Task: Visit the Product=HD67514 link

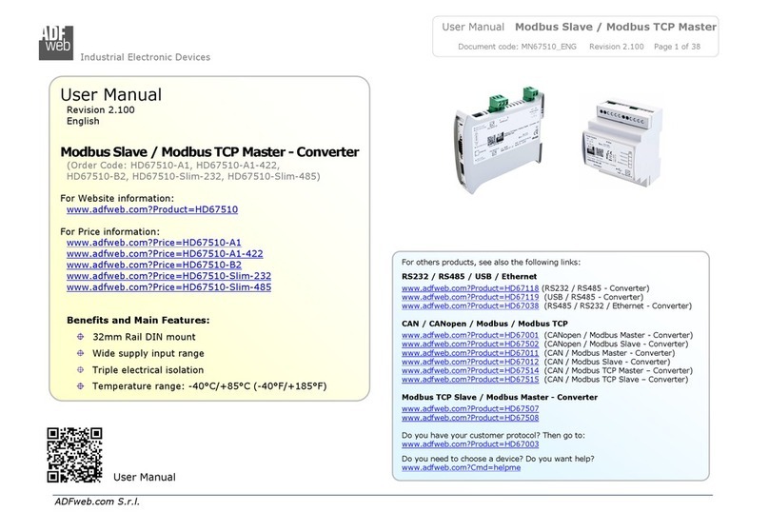Action: [470, 370]
